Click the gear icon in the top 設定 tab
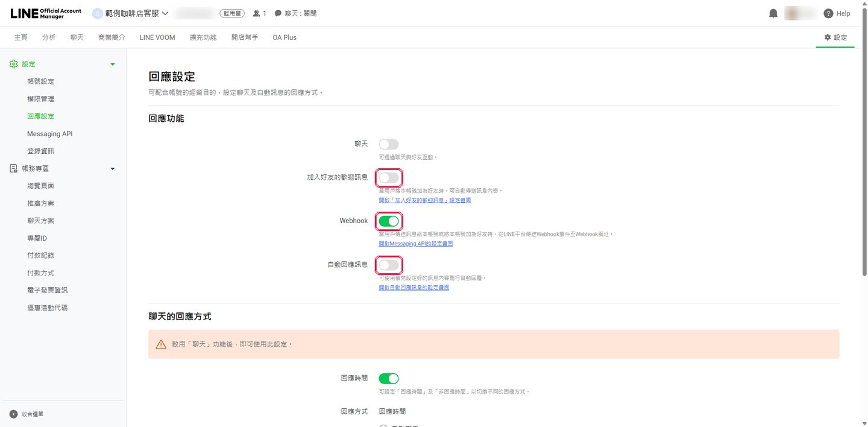Screen dimensions: 868x427 point(828,37)
